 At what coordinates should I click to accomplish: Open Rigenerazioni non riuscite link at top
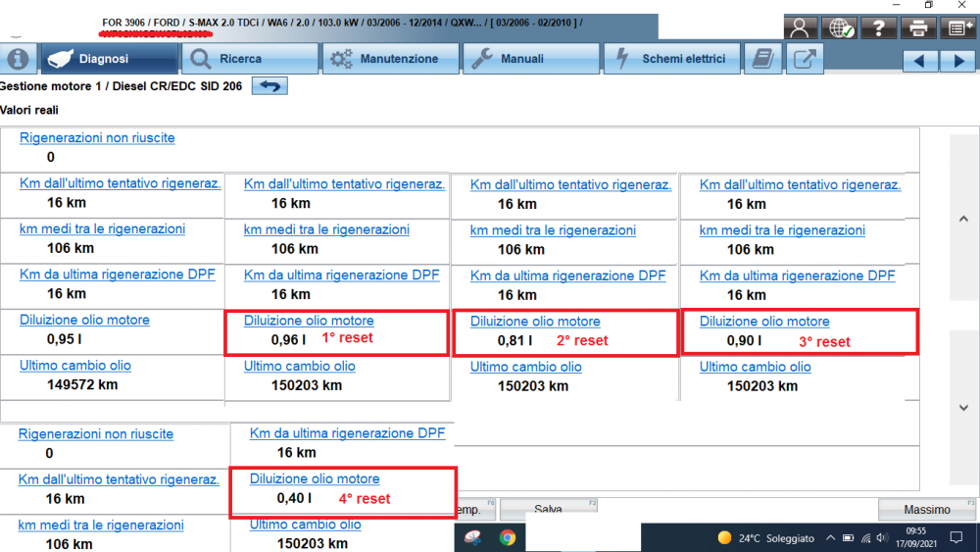(x=97, y=138)
